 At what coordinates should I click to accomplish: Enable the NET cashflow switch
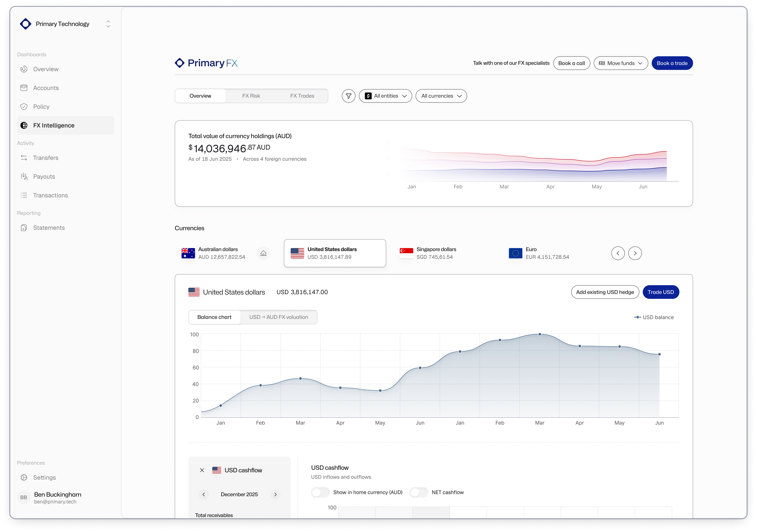point(418,492)
